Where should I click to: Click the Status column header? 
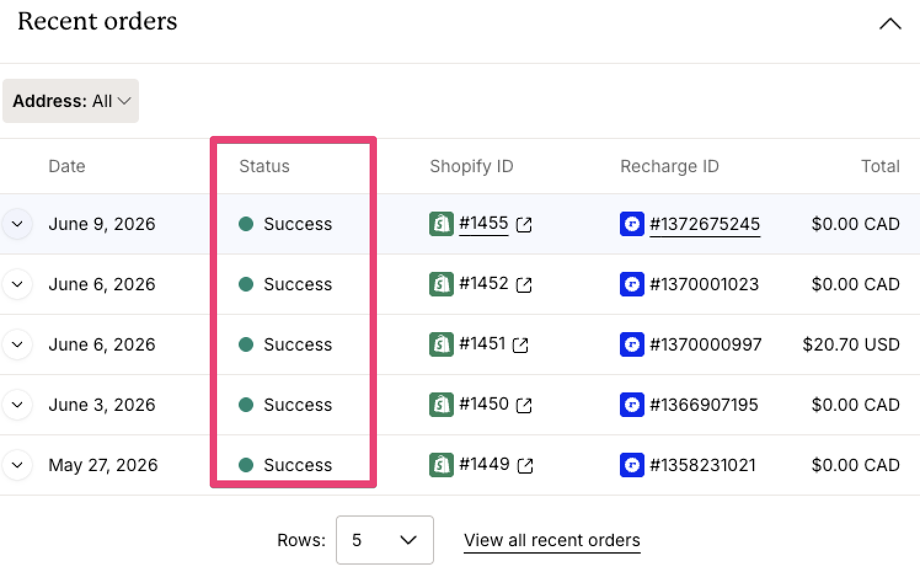tap(264, 166)
